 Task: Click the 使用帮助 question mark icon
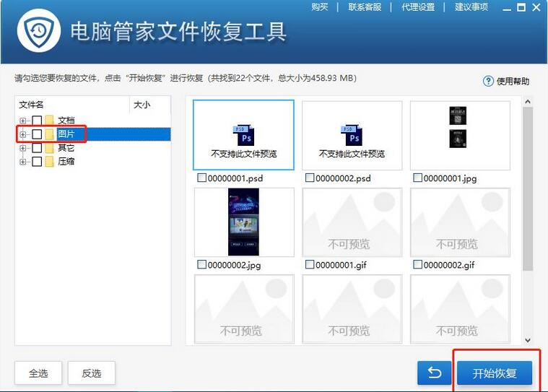click(488, 81)
